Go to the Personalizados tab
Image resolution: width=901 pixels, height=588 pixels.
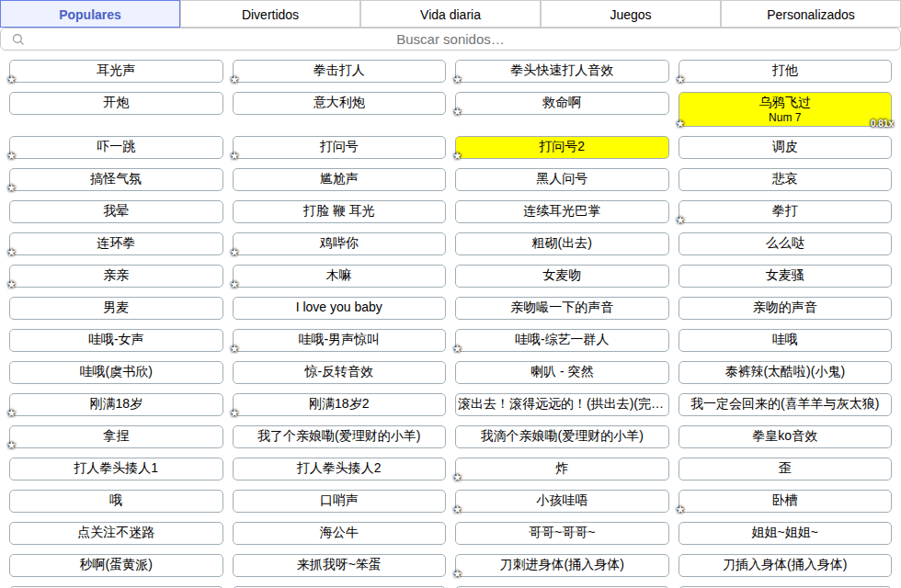(811, 15)
